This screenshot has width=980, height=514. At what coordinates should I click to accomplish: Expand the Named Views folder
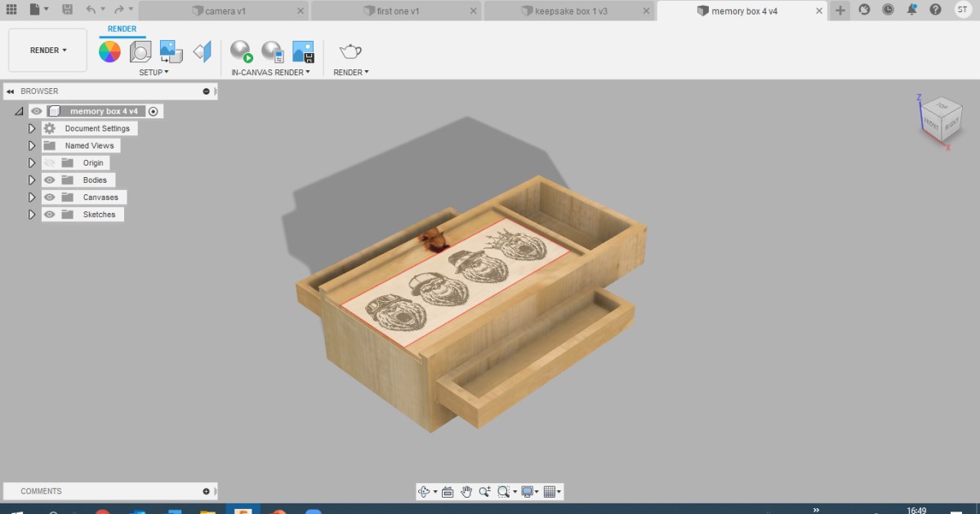(31, 145)
